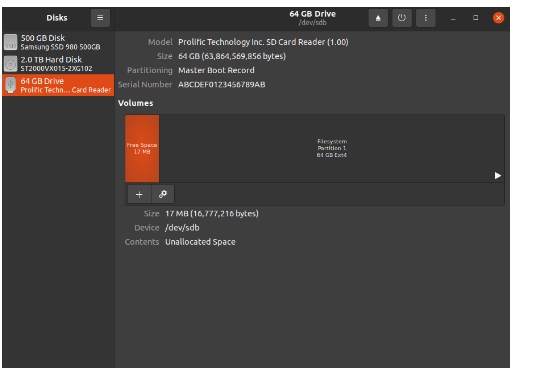The height and width of the screenshot is (390, 560).
Task: Click the SSD drive icon in sidebar
Action: pos(10,42)
